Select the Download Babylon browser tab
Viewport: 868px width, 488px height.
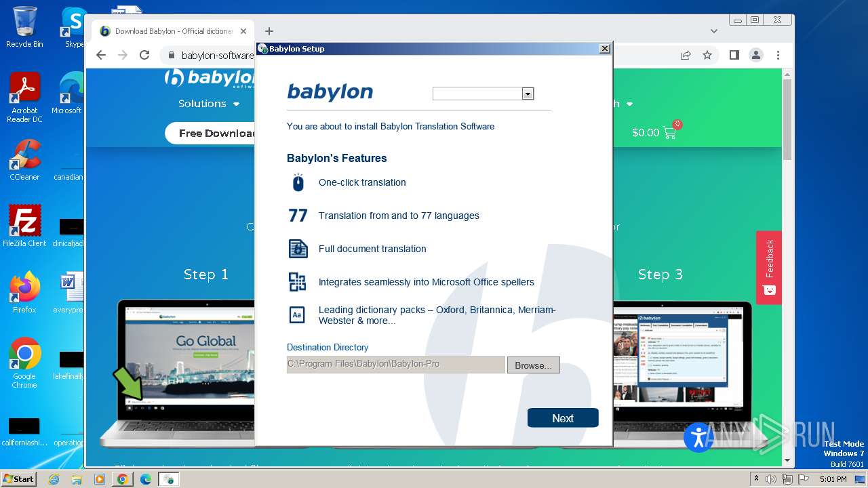tap(173, 31)
